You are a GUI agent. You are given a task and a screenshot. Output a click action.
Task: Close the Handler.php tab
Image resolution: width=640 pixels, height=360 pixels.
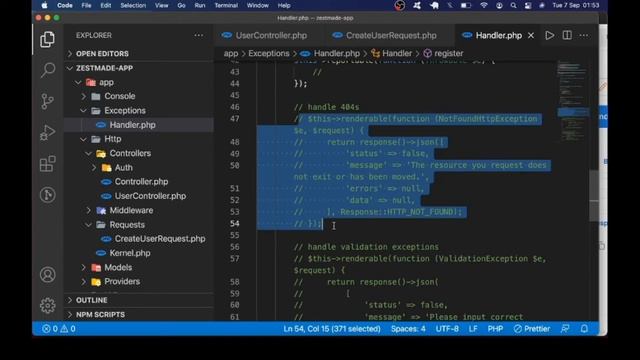pyautogui.click(x=531, y=36)
